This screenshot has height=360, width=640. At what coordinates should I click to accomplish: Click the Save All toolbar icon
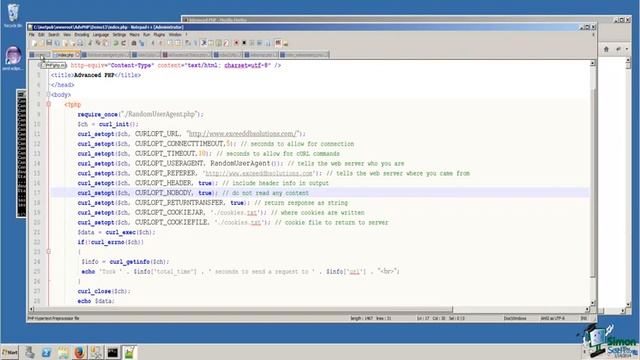click(57, 43)
